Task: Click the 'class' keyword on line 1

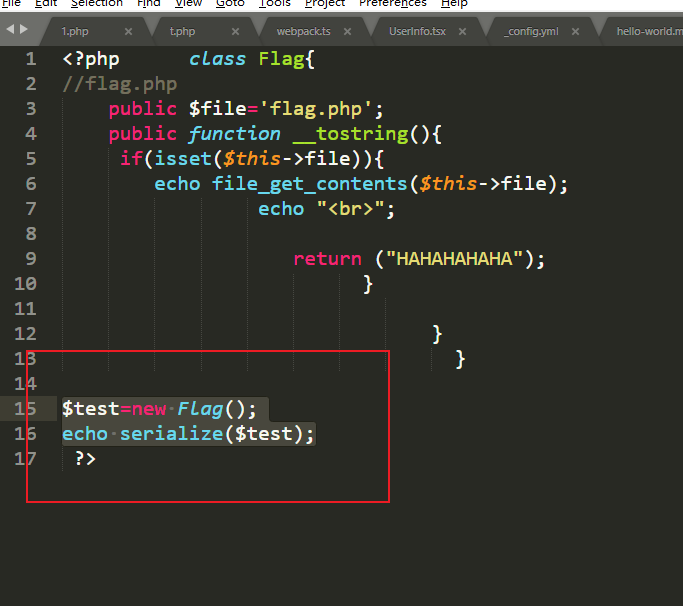Action: point(217,59)
